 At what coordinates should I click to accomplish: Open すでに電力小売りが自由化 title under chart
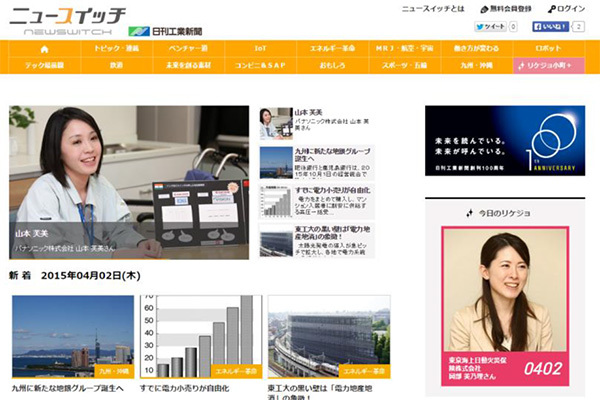tap(184, 388)
